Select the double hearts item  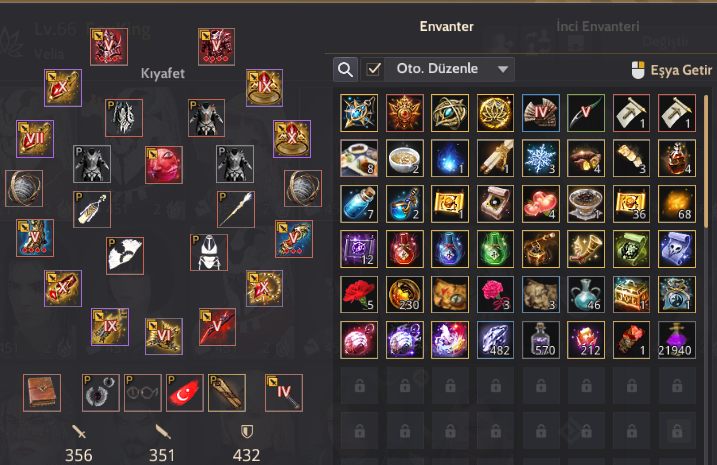click(540, 203)
